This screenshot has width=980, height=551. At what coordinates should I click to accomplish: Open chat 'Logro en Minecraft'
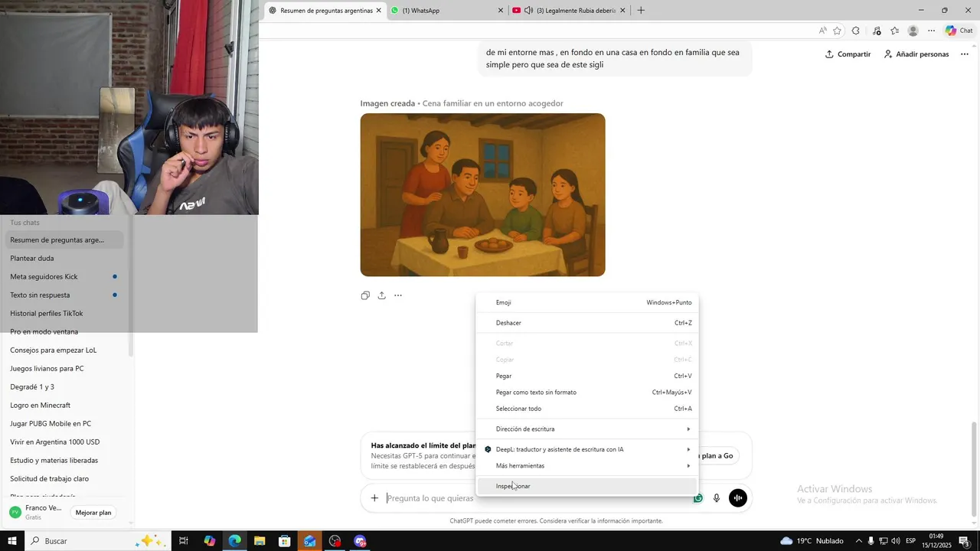tap(64, 406)
